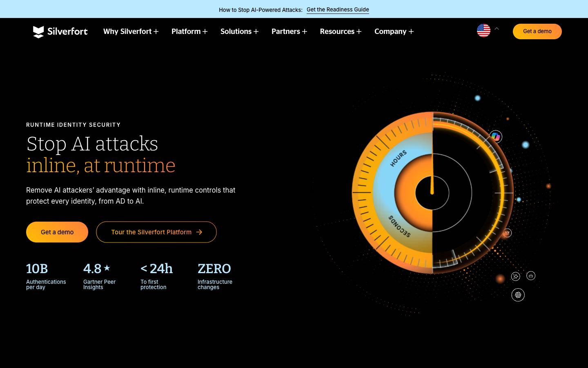Expand the language selector chevron

497,29
